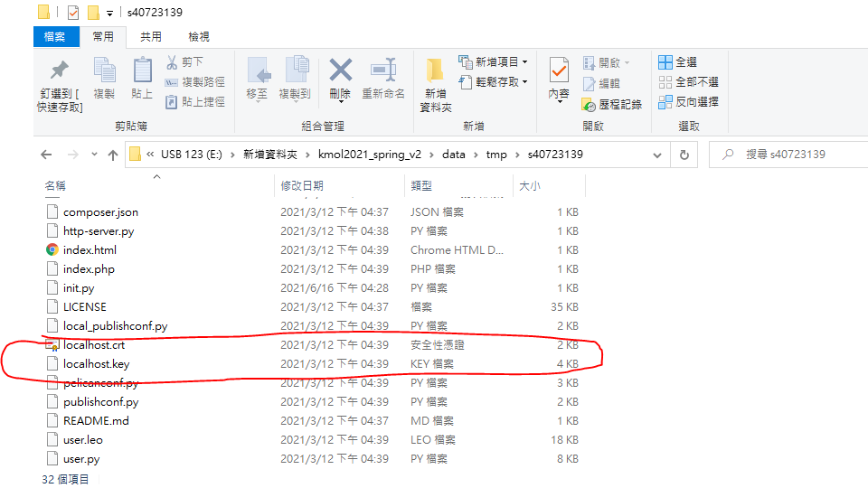Click the quick access properties checkmark icon
Screen dimensions: 868x488
pos(73,12)
